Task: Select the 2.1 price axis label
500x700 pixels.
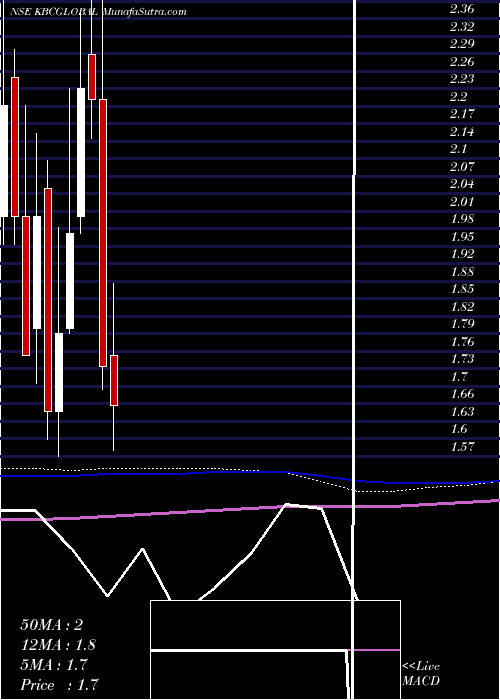Action: point(458,149)
